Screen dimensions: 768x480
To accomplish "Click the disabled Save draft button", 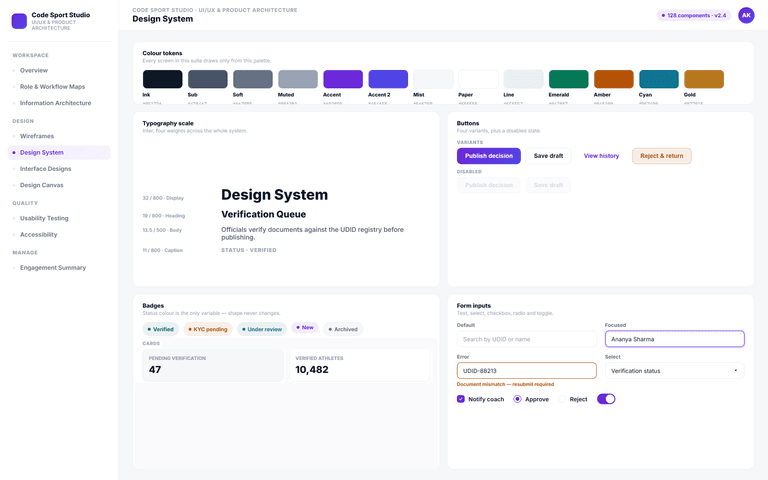I will (x=548, y=185).
